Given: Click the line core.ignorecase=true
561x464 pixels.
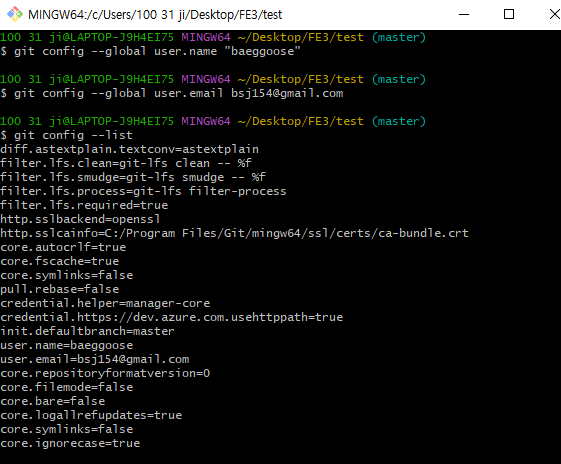Looking at the screenshot, I should coord(70,443).
